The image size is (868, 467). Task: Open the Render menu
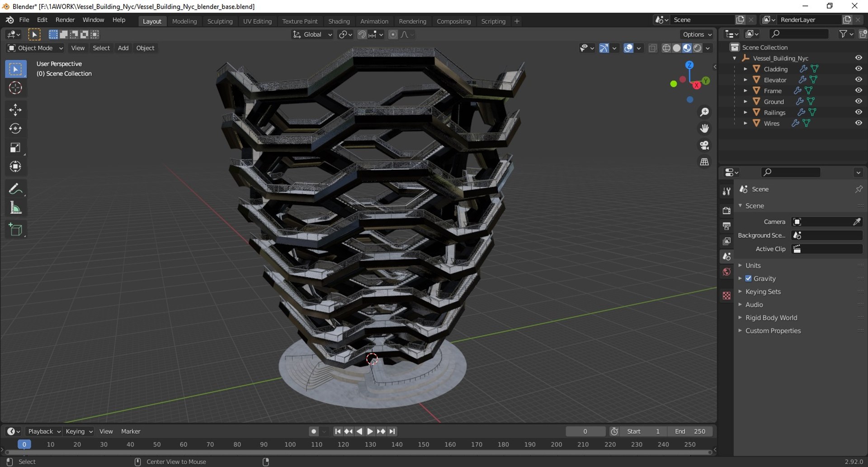coord(65,20)
